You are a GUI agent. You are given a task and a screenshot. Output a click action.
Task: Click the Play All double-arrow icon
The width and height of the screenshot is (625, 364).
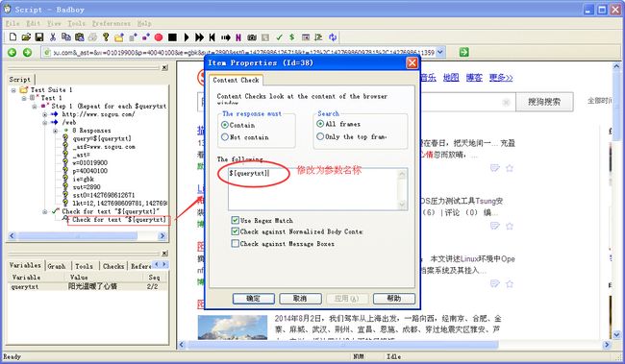[199, 37]
